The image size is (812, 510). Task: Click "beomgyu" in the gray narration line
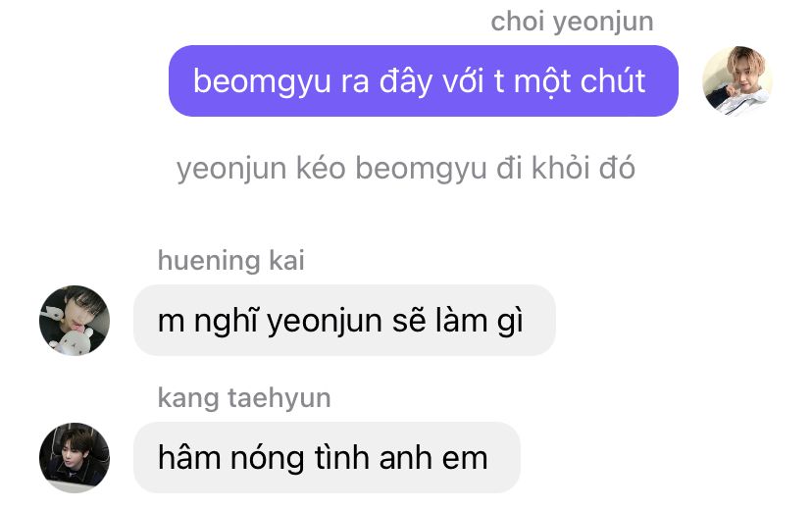pos(421,170)
